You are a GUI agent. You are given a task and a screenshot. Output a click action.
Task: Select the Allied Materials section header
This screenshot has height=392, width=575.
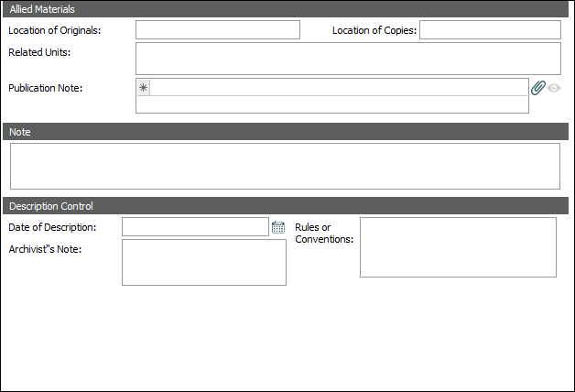tap(42, 8)
